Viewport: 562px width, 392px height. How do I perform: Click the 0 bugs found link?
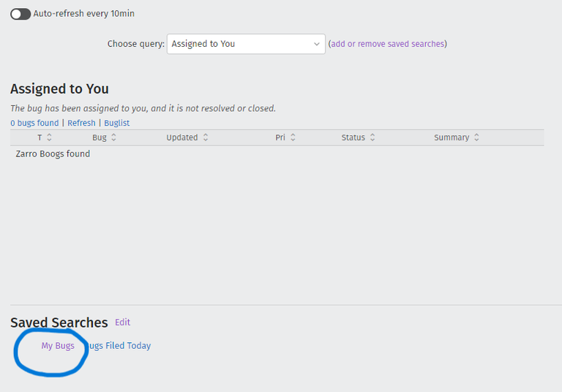coord(34,123)
